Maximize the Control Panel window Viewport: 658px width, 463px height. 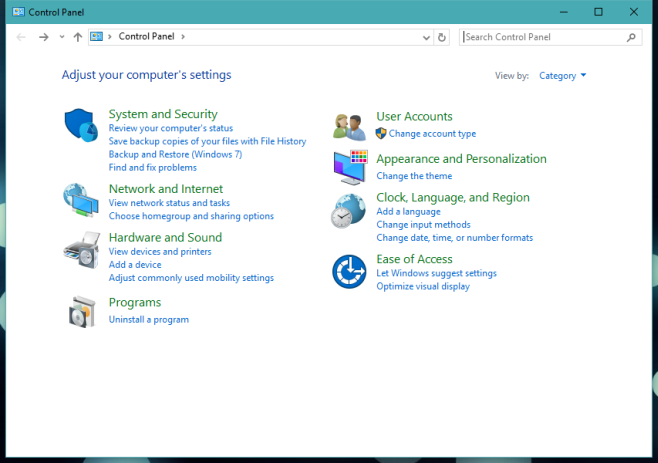(x=598, y=12)
